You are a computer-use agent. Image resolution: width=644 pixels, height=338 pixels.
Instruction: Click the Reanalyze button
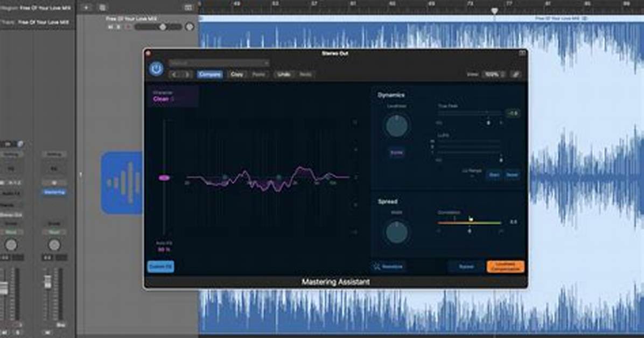[388, 267]
